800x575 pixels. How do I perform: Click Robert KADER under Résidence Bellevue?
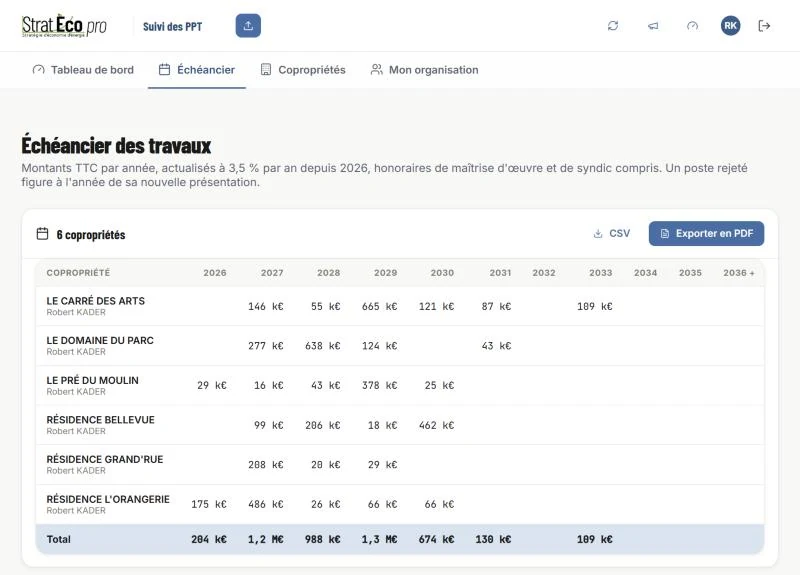(76, 431)
